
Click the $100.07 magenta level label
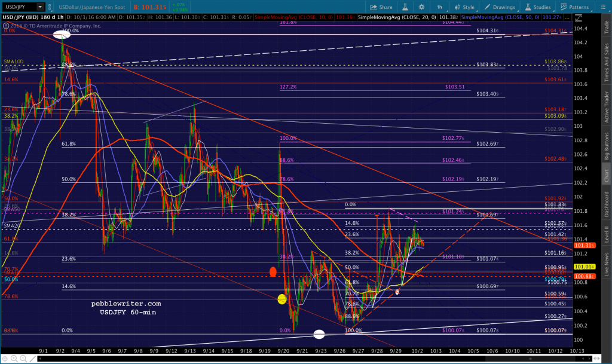point(453,331)
